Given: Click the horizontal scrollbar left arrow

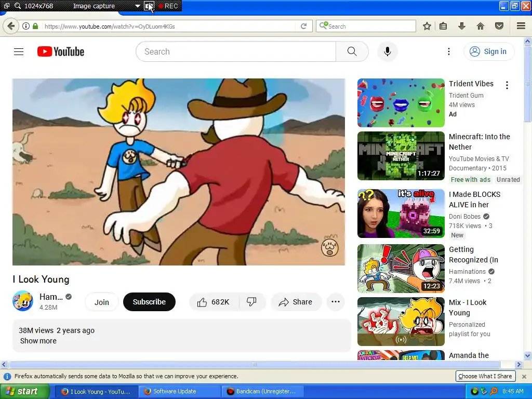Looking at the screenshot, I should coord(4,365).
